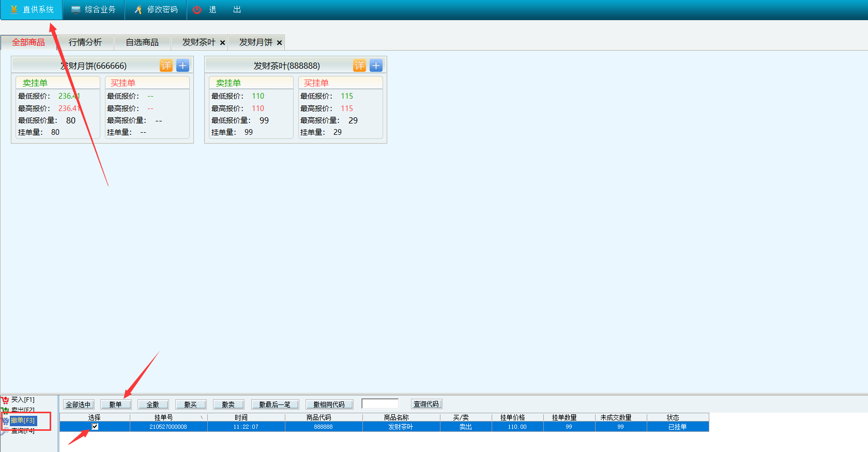Click the 撤卖 button
This screenshot has height=452, width=868.
pos(229,404)
